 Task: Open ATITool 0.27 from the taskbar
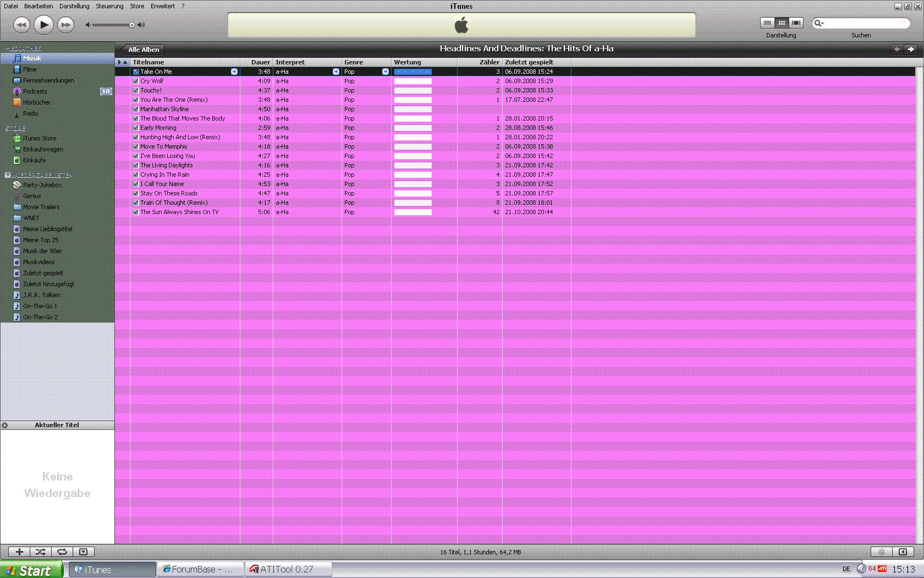click(x=289, y=569)
